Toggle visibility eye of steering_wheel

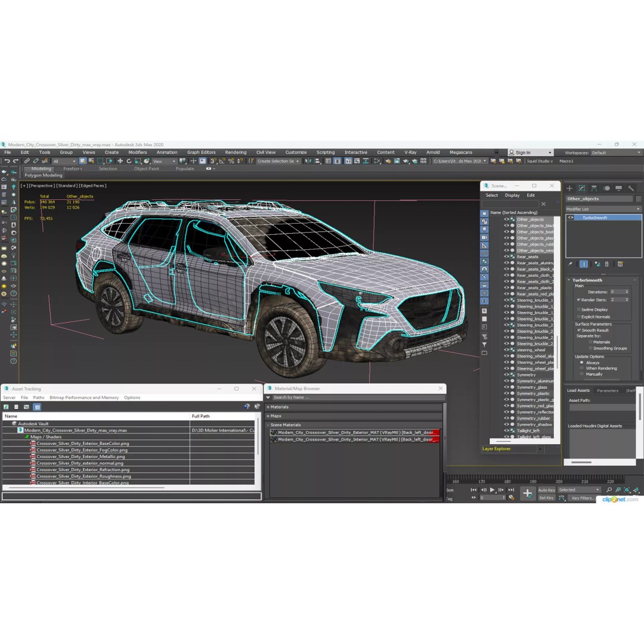pyautogui.click(x=506, y=350)
